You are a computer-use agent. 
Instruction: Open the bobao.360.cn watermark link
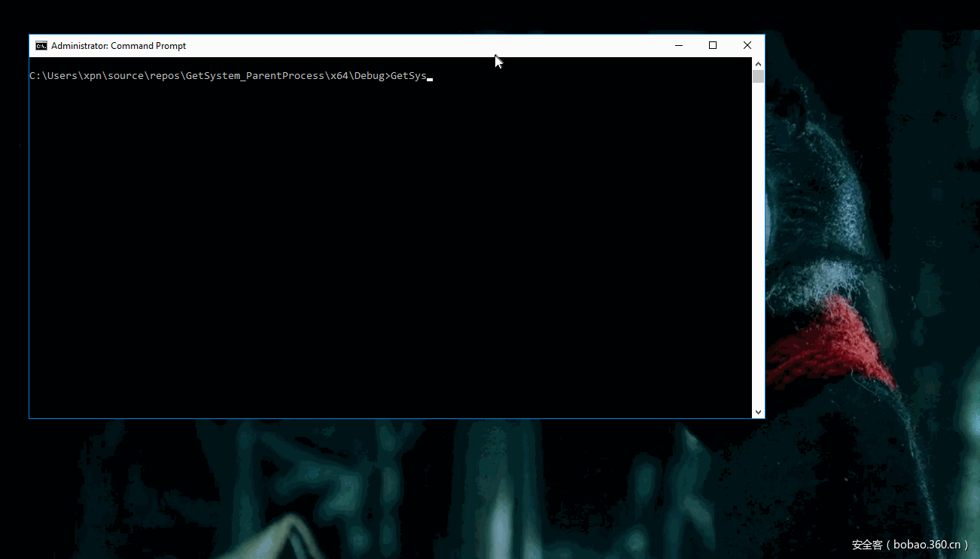pyautogui.click(x=927, y=544)
